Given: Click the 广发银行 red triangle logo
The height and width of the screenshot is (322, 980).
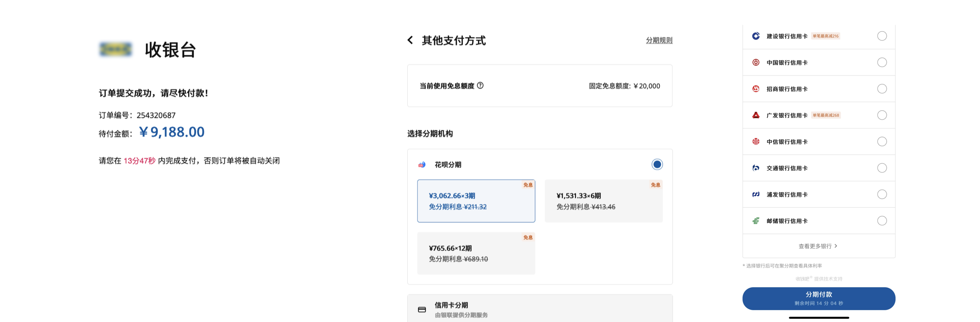Looking at the screenshot, I should [x=756, y=115].
